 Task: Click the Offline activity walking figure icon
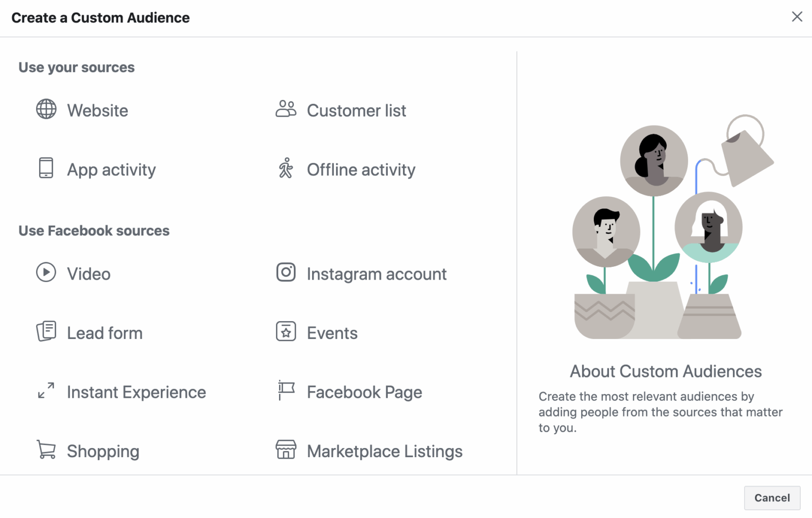(x=286, y=169)
